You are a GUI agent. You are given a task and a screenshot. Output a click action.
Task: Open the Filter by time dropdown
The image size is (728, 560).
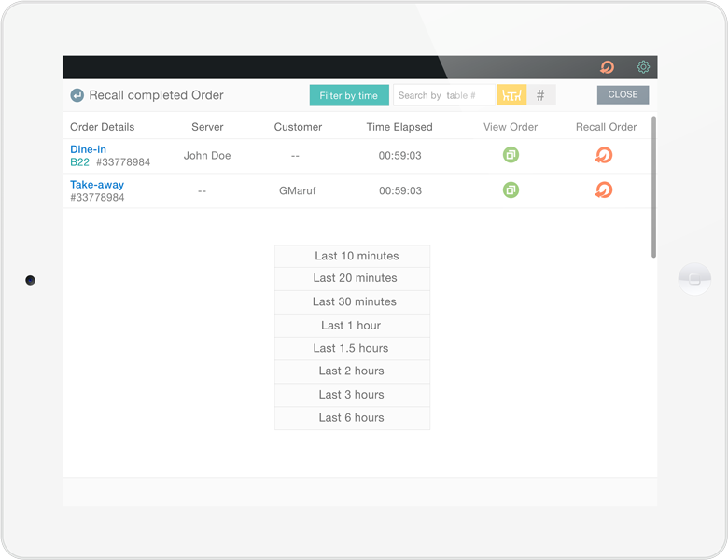349,95
